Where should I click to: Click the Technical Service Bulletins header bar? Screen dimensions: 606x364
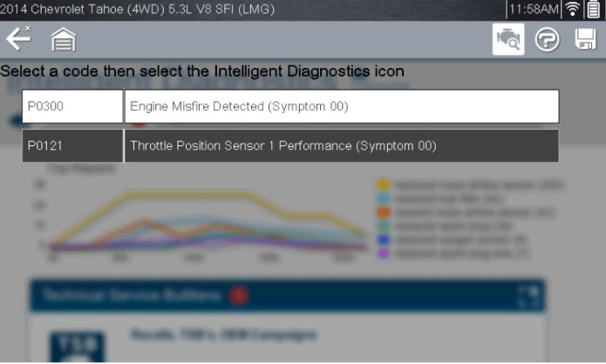[288, 296]
